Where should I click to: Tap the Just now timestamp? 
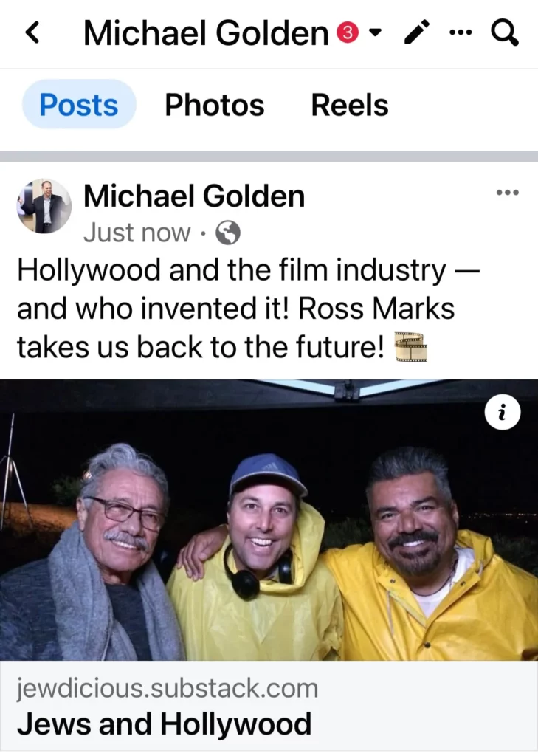[x=137, y=233]
